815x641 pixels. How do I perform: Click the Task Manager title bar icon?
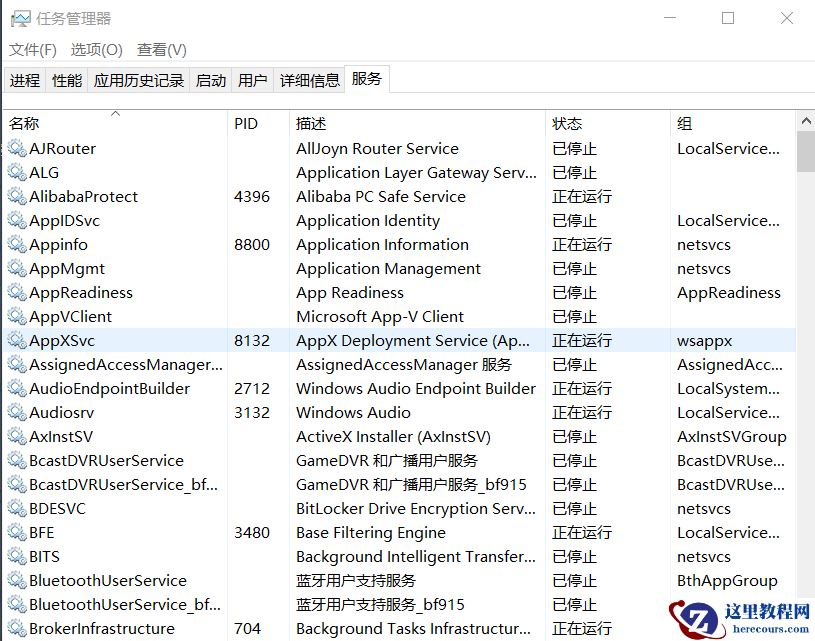point(23,17)
